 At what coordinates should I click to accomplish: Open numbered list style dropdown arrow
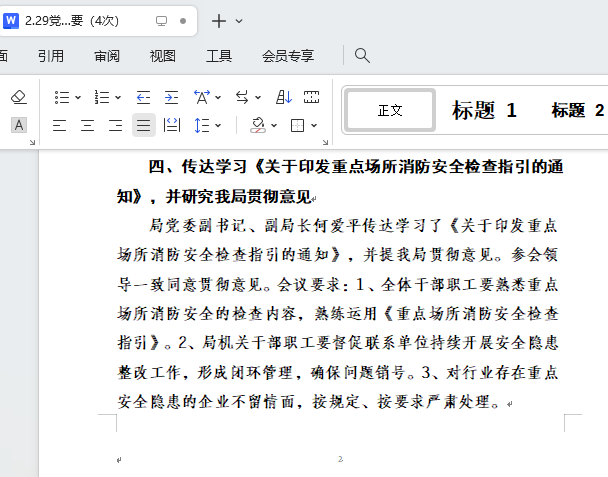(x=118, y=97)
